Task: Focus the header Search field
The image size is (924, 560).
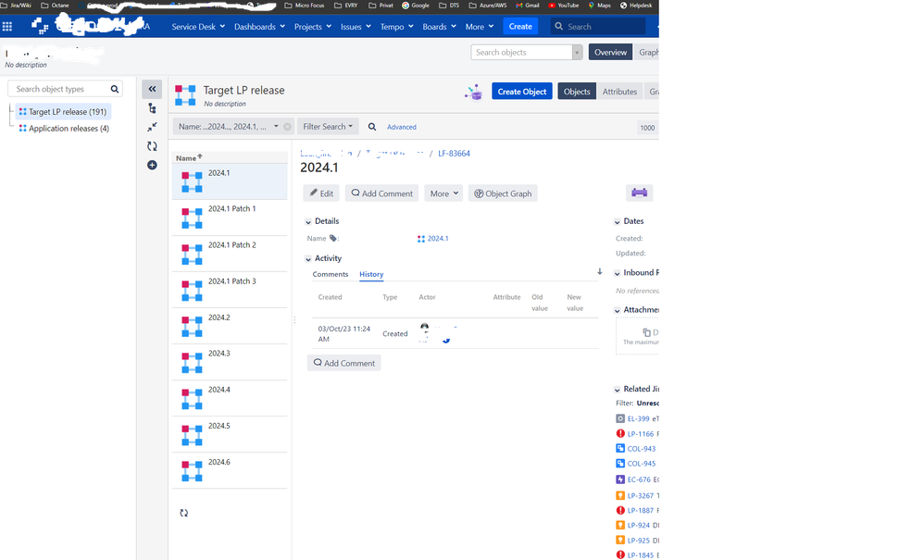Action: 598,27
